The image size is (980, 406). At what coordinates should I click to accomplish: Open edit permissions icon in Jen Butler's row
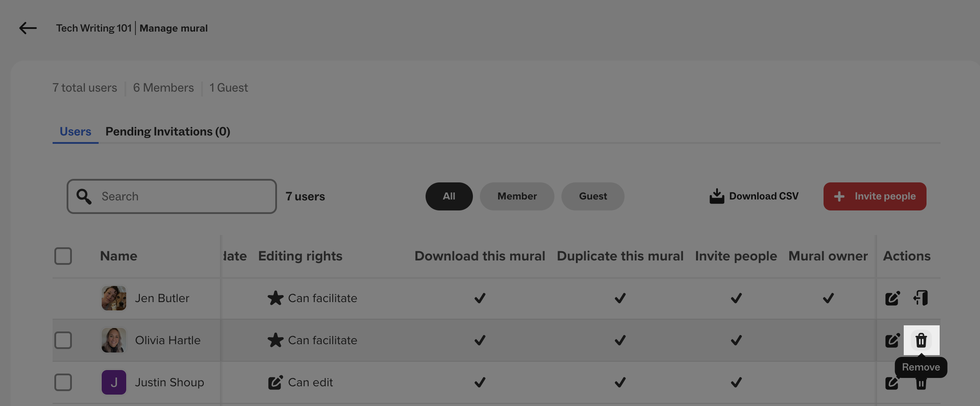tap(892, 298)
